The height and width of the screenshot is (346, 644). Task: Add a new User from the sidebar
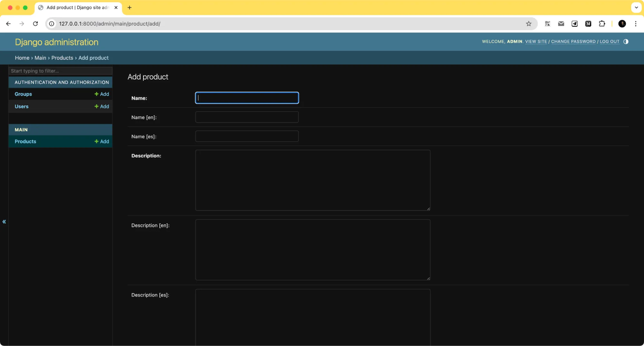pos(102,106)
